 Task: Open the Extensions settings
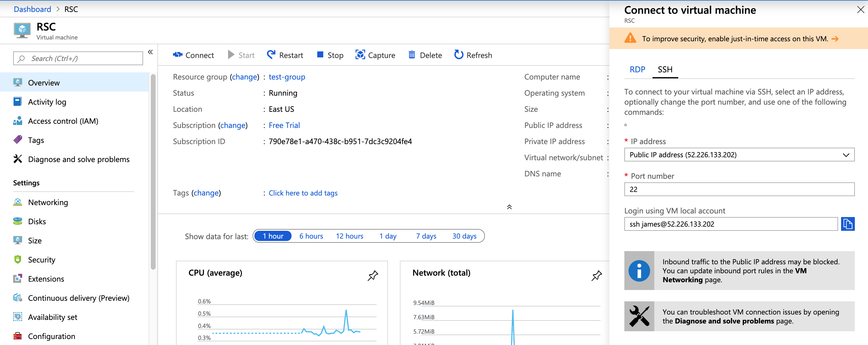pyautogui.click(x=74, y=279)
